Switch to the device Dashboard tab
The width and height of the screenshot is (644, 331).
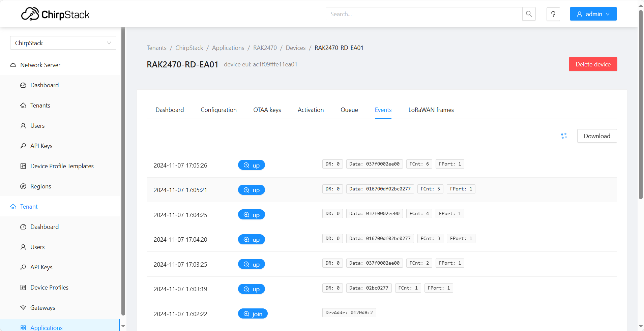pyautogui.click(x=170, y=110)
